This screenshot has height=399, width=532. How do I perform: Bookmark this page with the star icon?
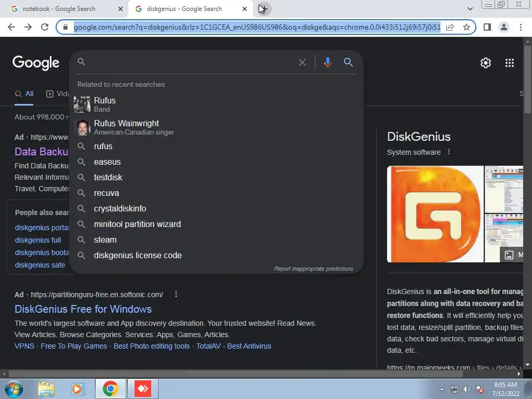pos(467,27)
